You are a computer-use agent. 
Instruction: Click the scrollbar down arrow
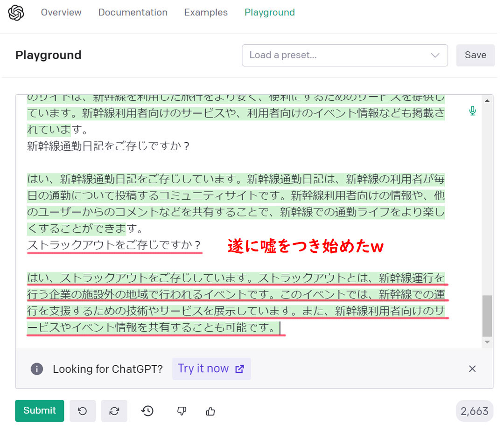(487, 342)
